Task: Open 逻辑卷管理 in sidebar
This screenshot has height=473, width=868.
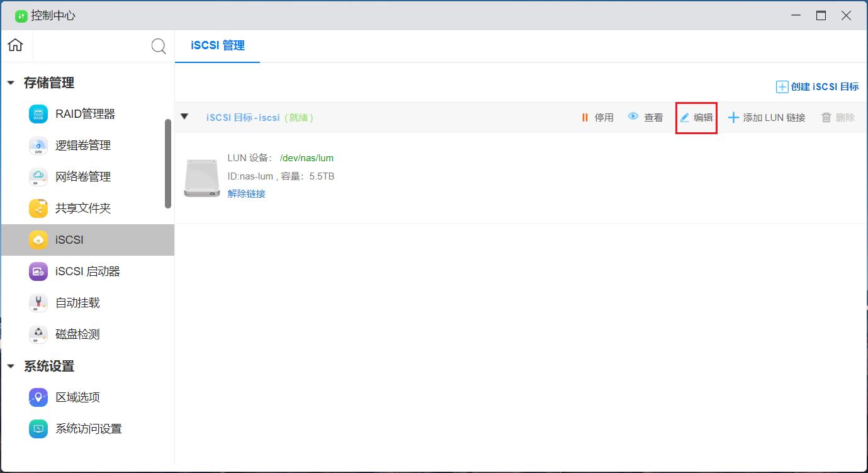Action: click(x=82, y=145)
